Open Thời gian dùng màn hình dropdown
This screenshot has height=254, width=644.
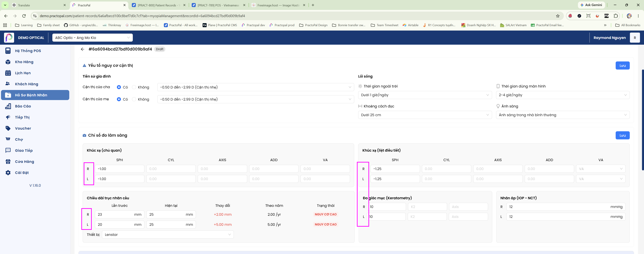point(563,95)
